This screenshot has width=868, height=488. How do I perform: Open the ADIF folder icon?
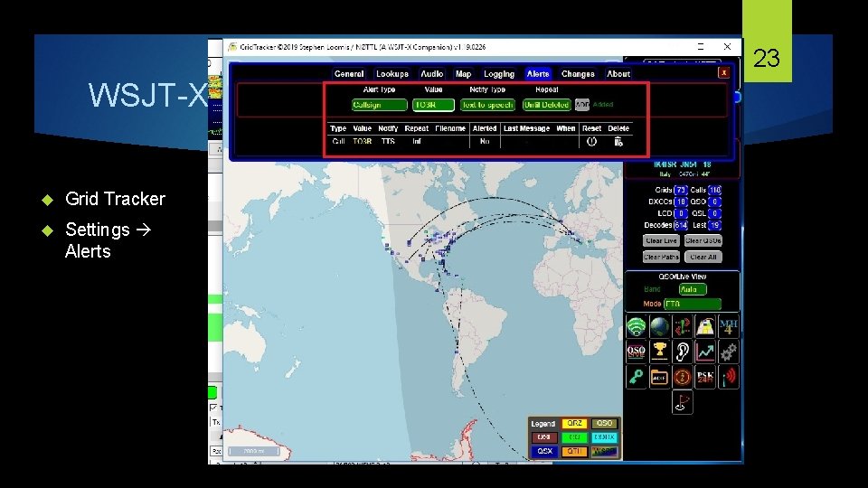click(x=659, y=377)
